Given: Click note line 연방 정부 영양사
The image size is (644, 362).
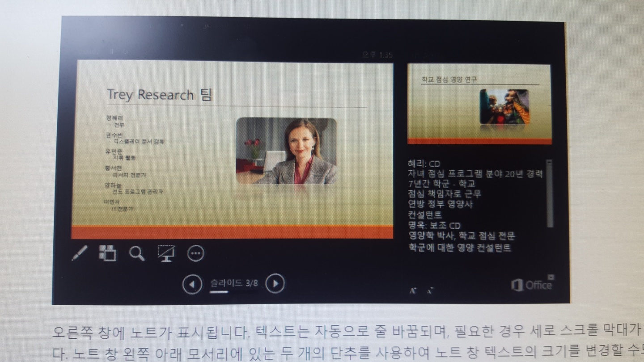Looking at the screenshot, I should pos(441,204).
